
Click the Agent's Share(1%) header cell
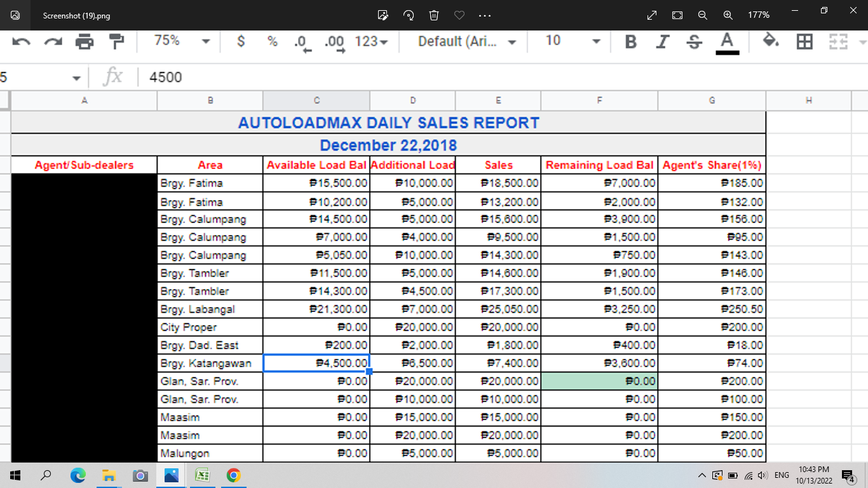[x=712, y=165]
